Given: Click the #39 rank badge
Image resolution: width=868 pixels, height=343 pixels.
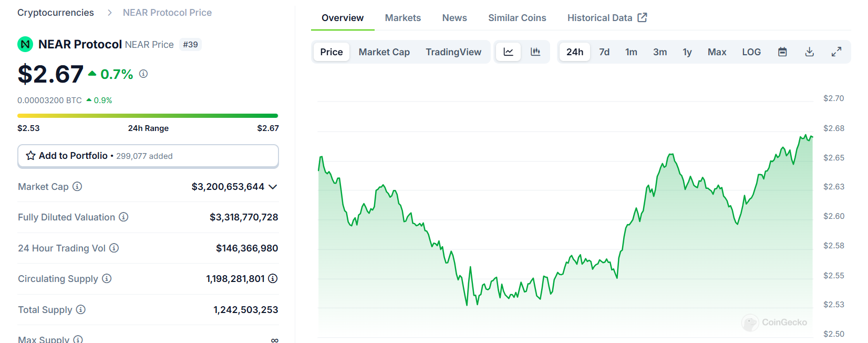Looking at the screenshot, I should [190, 45].
